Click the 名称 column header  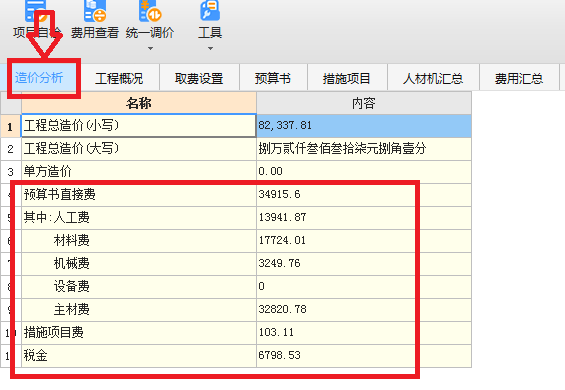(139, 103)
